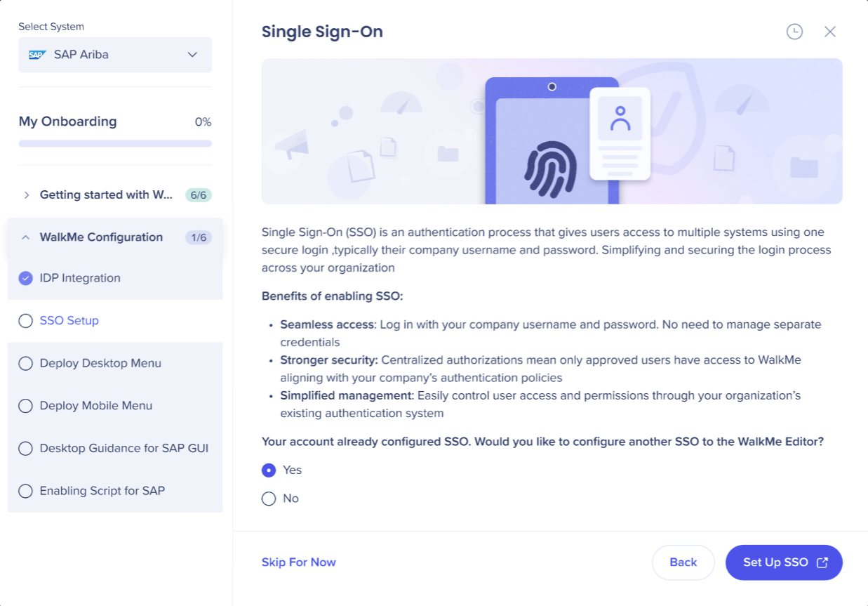This screenshot has height=606, width=868.
Task: Click the Deploy Desktop Menu status circle
Action: pos(26,364)
